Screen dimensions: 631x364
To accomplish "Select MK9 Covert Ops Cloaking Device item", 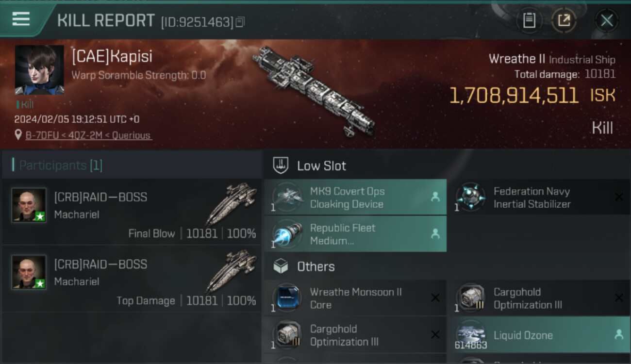I will (x=355, y=197).
